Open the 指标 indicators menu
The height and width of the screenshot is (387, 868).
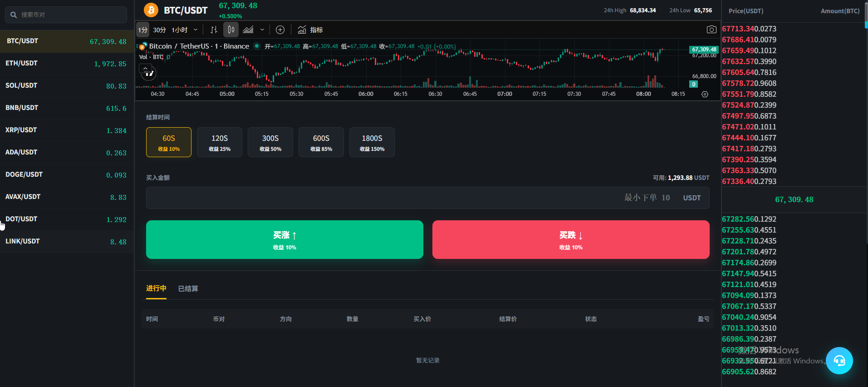coord(310,30)
